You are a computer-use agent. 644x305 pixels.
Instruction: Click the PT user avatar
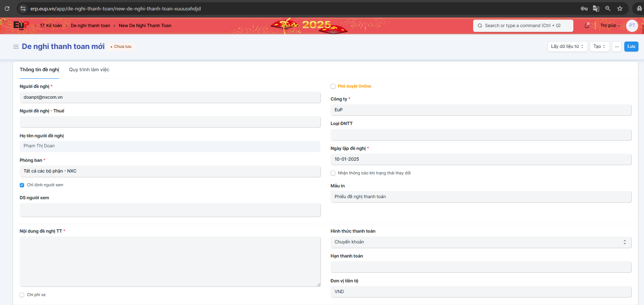pos(632,26)
